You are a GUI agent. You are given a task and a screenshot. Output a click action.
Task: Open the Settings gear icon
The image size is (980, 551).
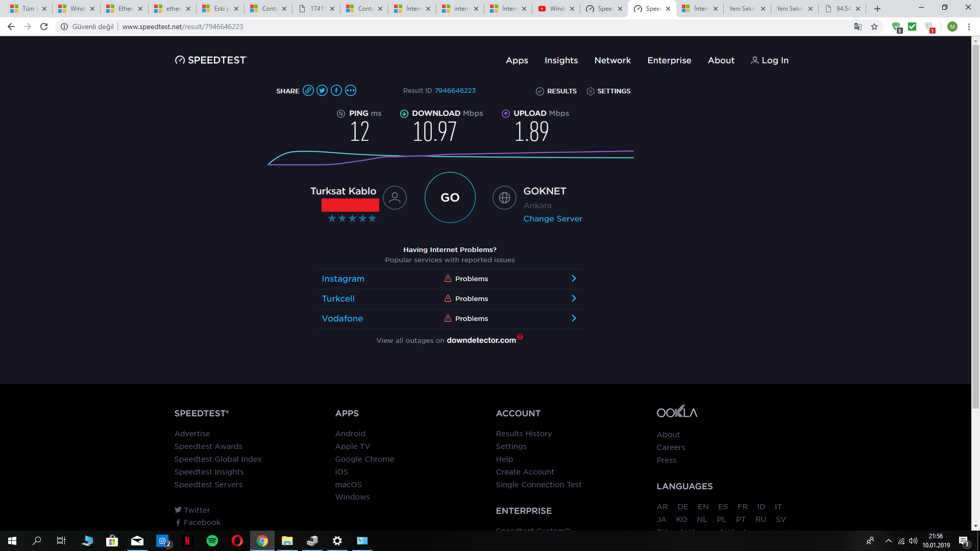coord(591,91)
